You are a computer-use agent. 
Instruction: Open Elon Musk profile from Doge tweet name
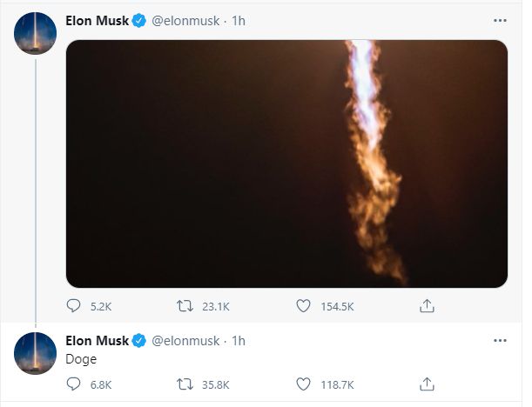pyautogui.click(x=96, y=340)
